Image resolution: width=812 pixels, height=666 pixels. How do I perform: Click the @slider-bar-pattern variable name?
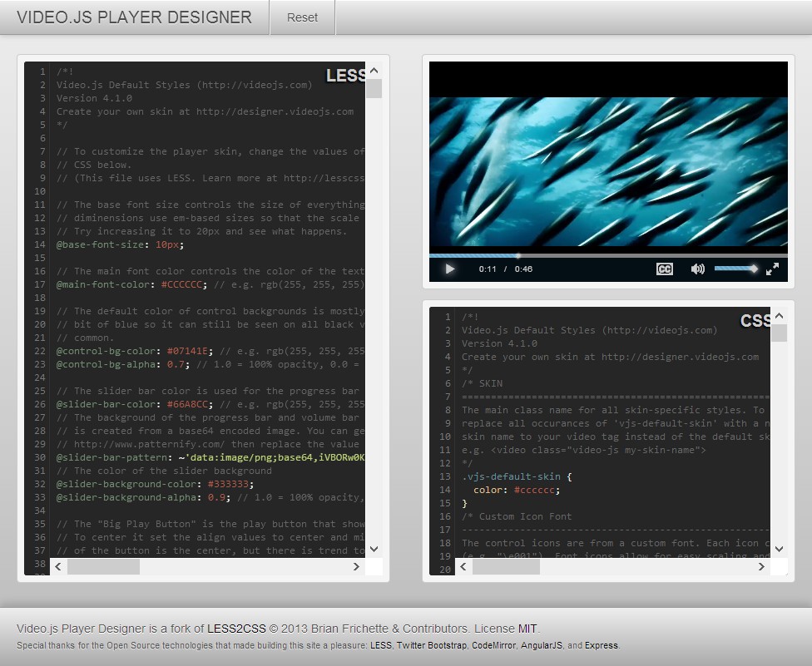pos(111,458)
